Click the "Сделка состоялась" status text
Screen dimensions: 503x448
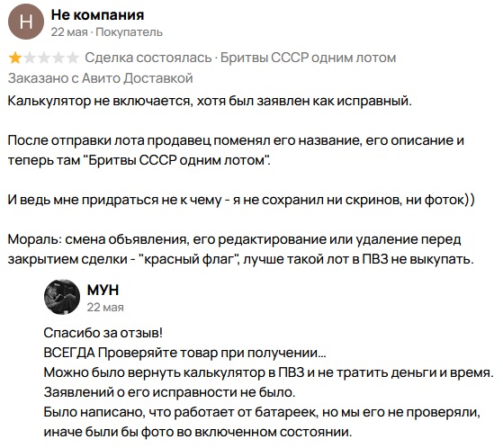coord(148,58)
